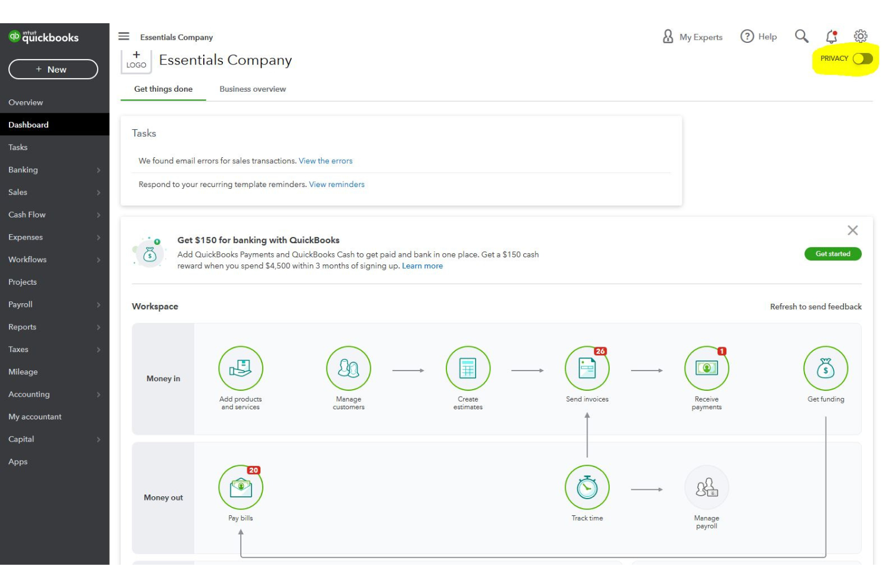
Task: Click the Add products and services icon
Action: pos(241,368)
